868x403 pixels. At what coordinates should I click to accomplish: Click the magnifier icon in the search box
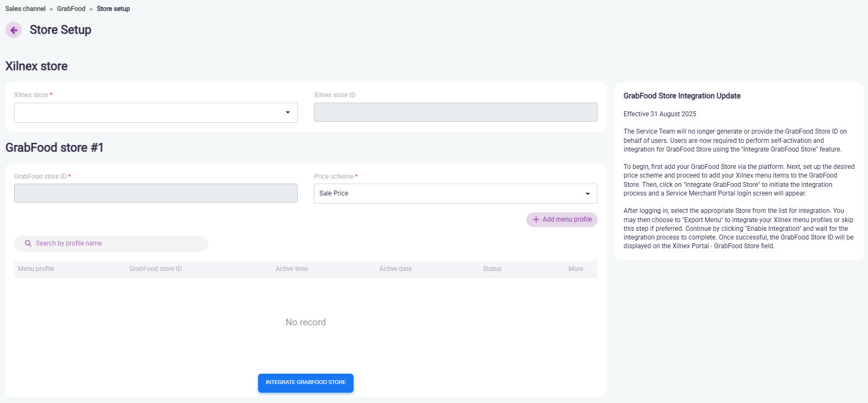click(28, 243)
